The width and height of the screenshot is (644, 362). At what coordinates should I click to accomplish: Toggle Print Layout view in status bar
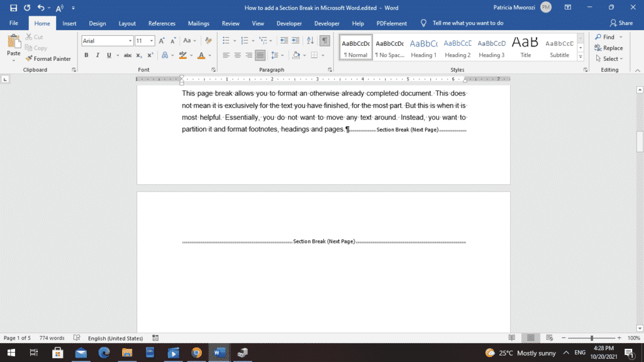(x=531, y=337)
